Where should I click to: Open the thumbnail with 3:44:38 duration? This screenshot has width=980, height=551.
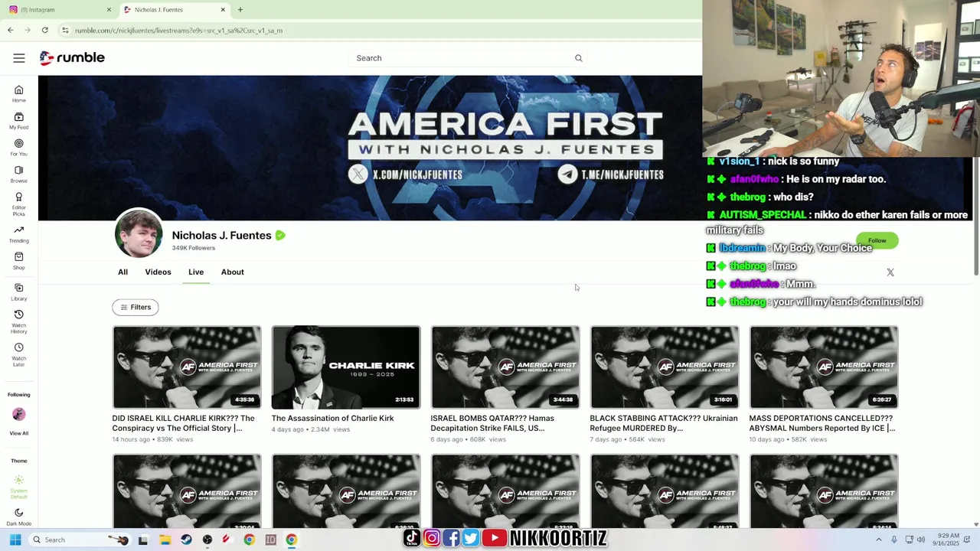505,367
